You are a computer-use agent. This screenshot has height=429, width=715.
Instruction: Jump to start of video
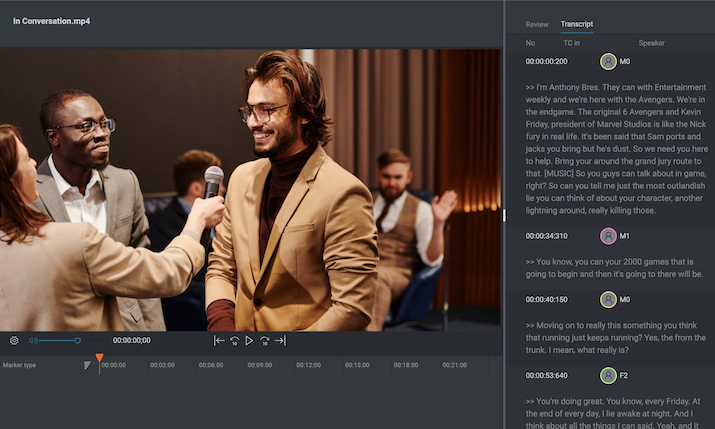click(219, 340)
